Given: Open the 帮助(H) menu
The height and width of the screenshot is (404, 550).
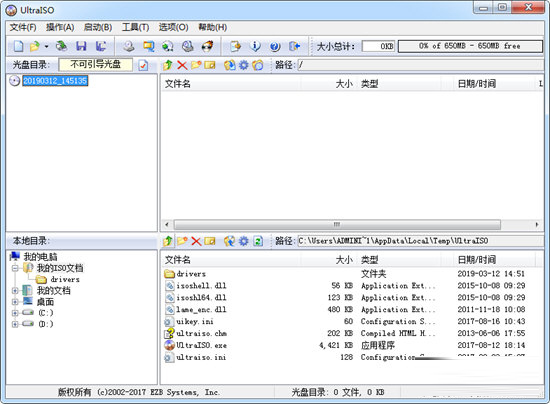Looking at the screenshot, I should (x=213, y=27).
